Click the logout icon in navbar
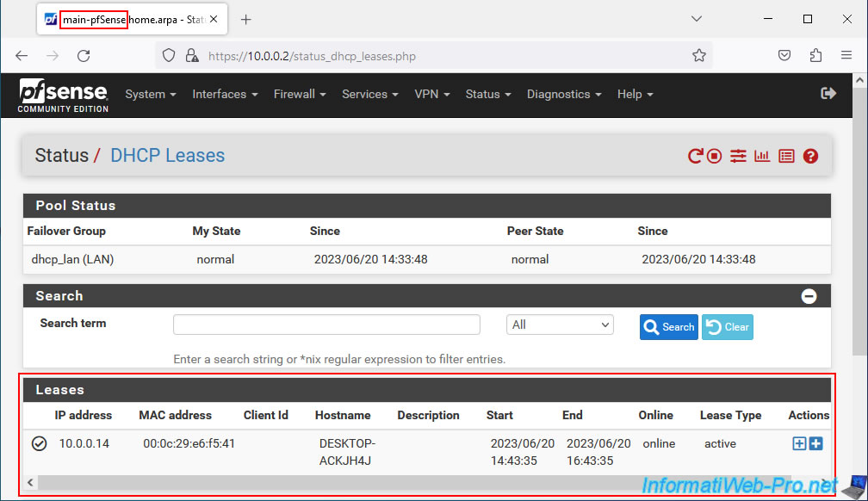This screenshot has width=868, height=501. 828,94
